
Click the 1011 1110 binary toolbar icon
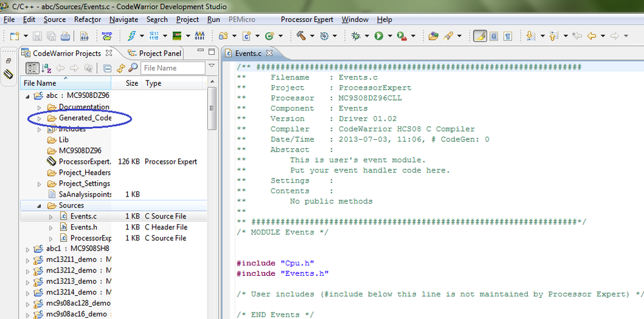pos(154,36)
